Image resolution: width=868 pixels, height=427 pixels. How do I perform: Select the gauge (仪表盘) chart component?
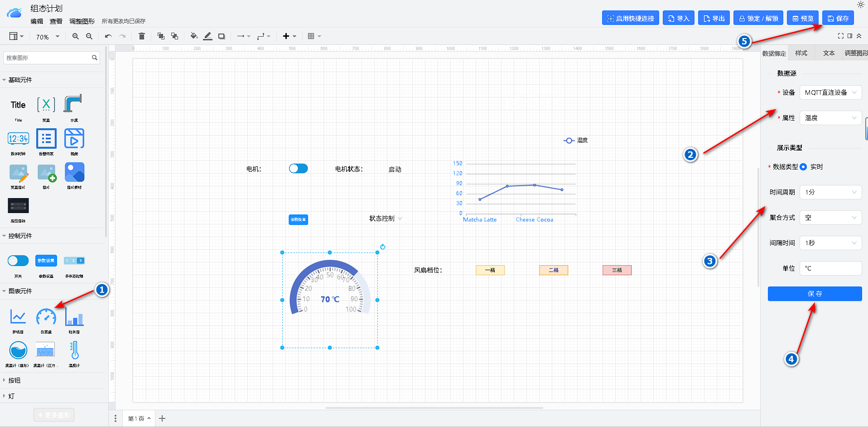pyautogui.click(x=46, y=317)
